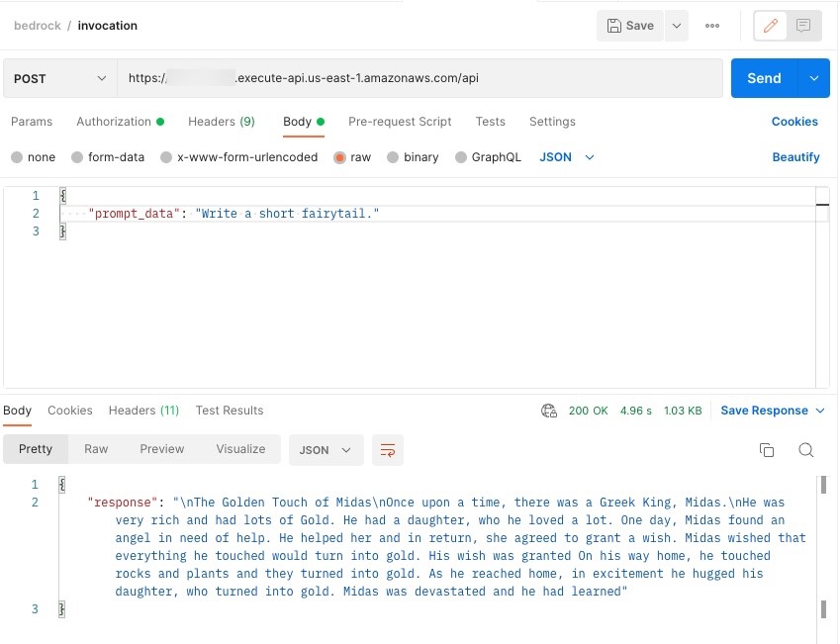Viewport: 840px width, 644px height.
Task: Save the request using the Save button
Action: tap(630, 26)
